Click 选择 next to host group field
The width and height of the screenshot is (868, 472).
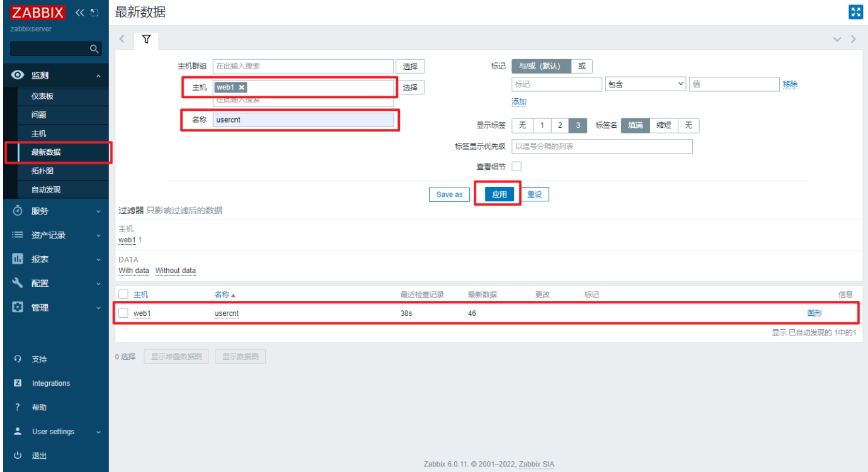[410, 66]
